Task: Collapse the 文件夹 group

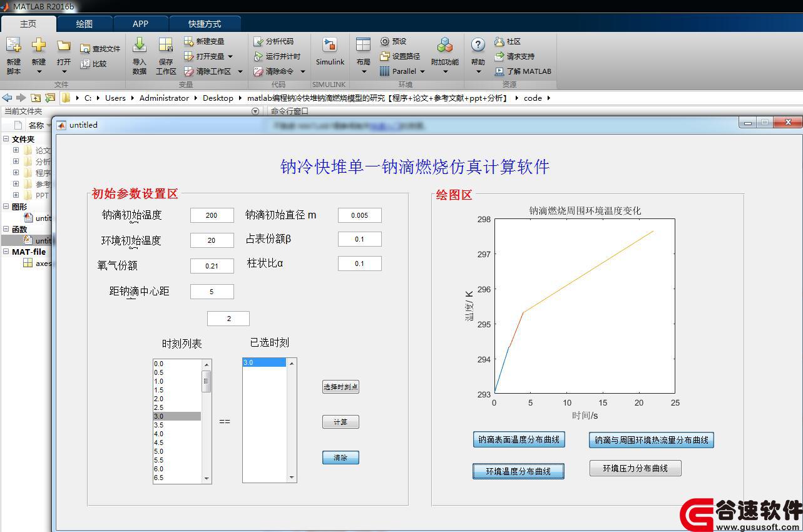Action: (6, 139)
